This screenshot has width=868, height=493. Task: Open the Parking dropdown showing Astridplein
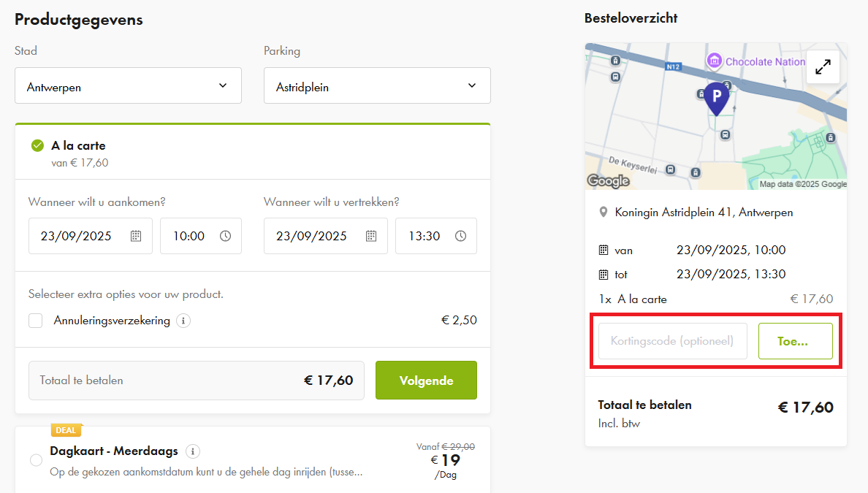tap(377, 85)
